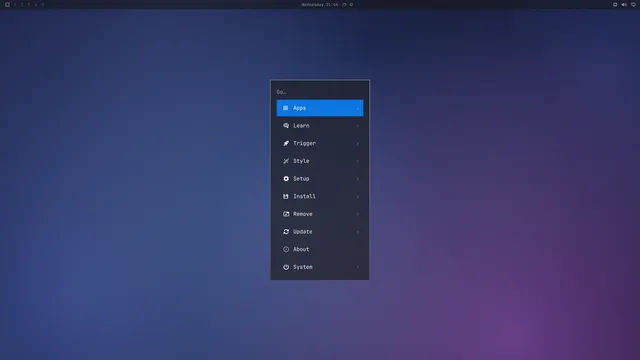640x360 pixels.
Task: Expand the Remove submenu chevron
Action: [x=358, y=214]
